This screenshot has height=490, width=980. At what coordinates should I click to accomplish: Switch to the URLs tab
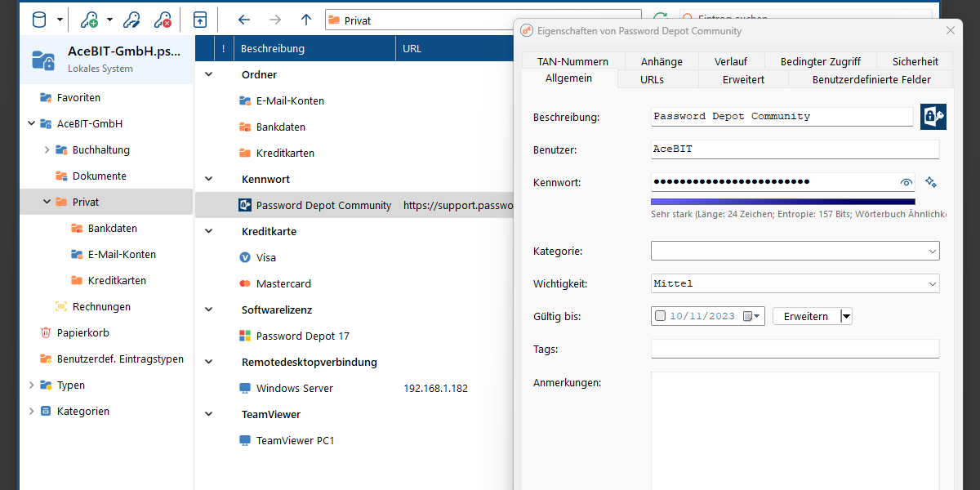pos(652,79)
